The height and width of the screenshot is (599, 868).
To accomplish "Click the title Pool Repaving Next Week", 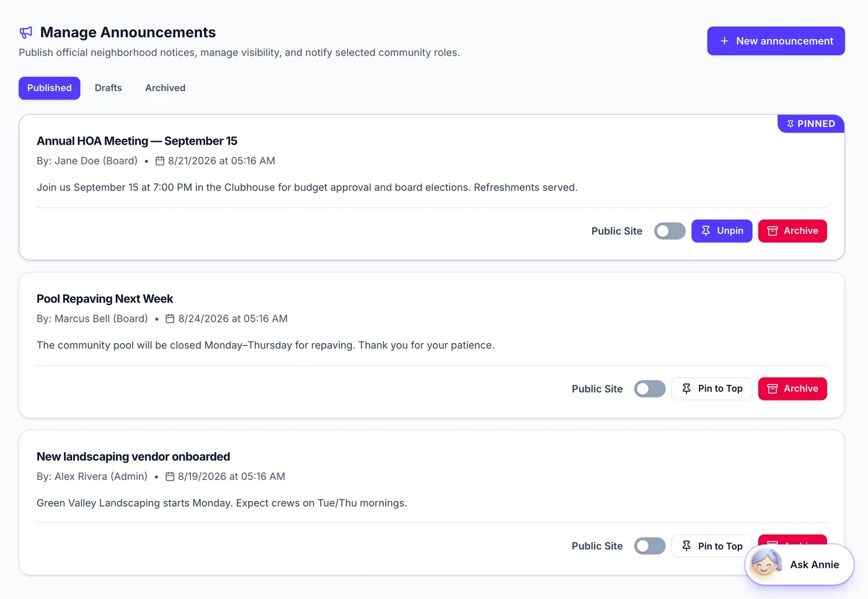I will click(105, 299).
